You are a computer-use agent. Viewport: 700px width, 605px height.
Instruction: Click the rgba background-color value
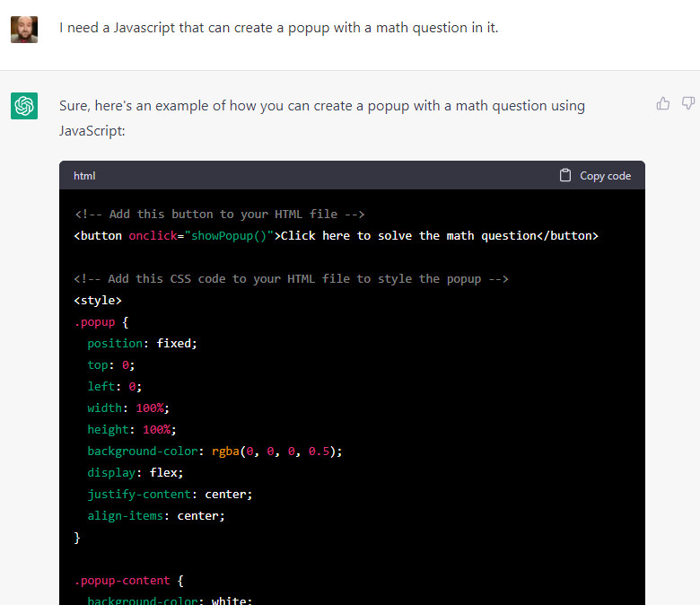pyautogui.click(x=276, y=452)
